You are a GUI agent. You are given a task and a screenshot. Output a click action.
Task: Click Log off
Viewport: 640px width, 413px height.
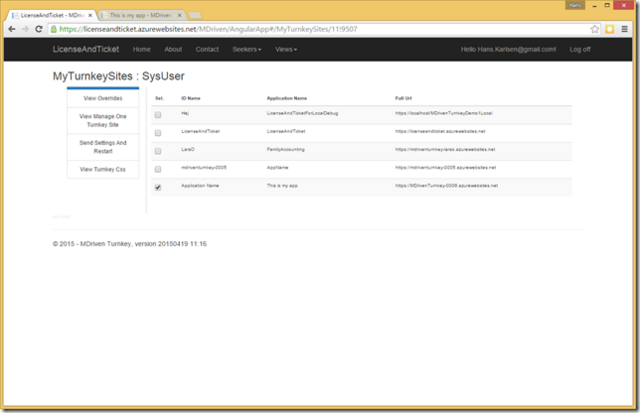click(x=580, y=49)
